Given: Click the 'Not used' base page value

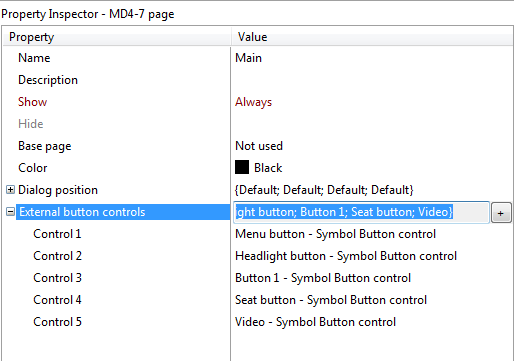Looking at the screenshot, I should pyautogui.click(x=259, y=146).
